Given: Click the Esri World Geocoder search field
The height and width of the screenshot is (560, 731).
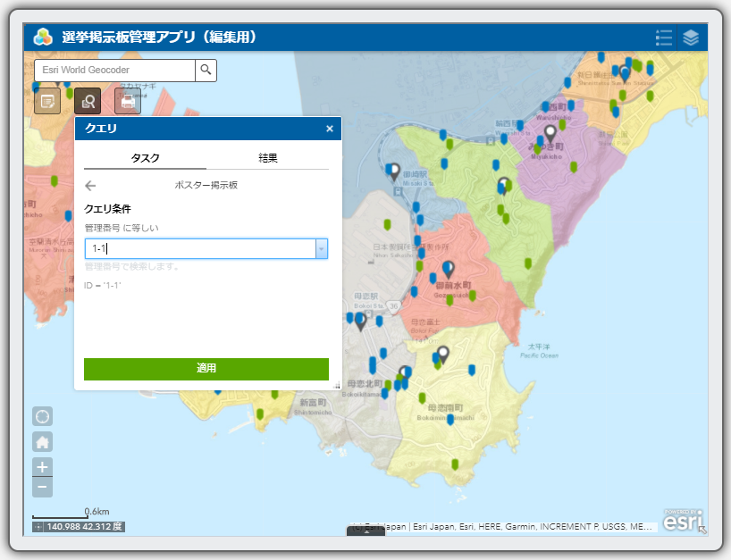Looking at the screenshot, I should 114,70.
